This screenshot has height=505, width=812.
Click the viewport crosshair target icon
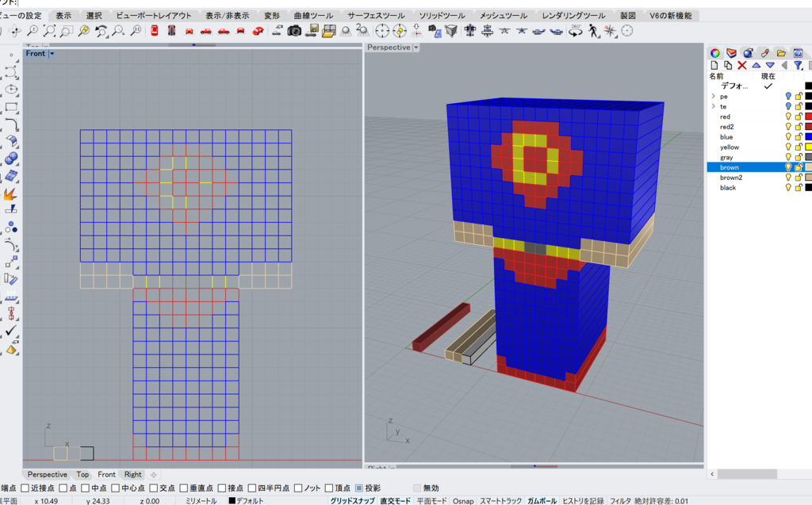(382, 31)
